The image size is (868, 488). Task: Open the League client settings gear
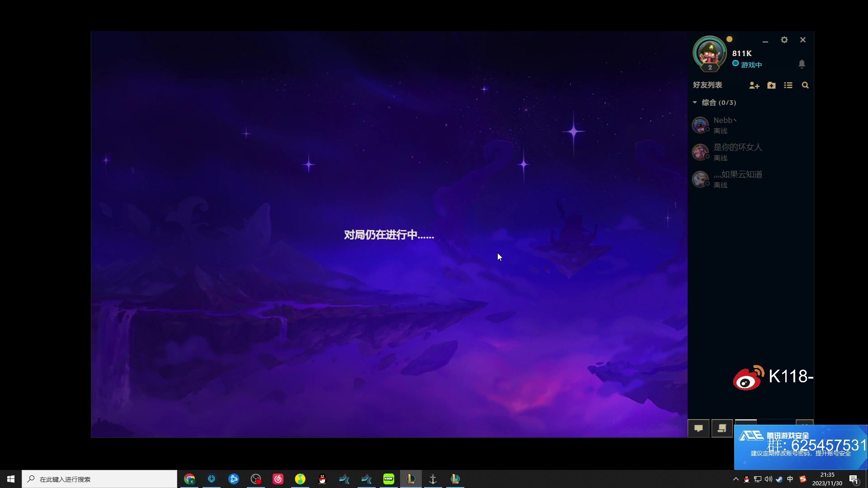(x=784, y=40)
